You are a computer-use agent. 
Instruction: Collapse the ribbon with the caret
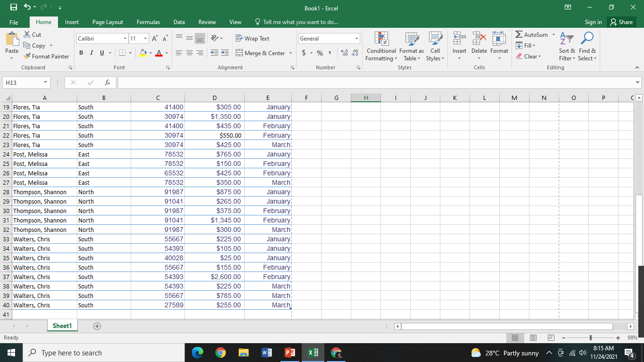click(x=637, y=68)
